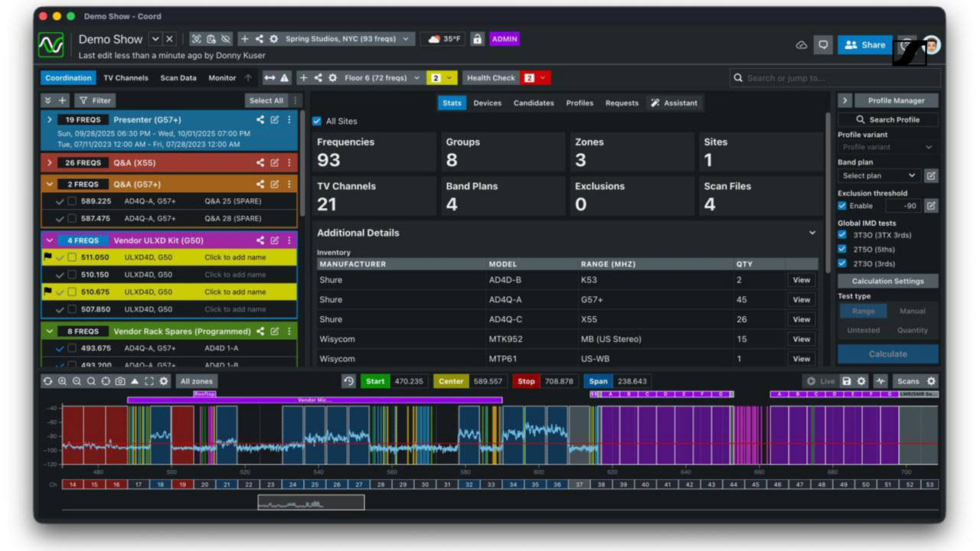Click the camera snapshot icon in spectrum toolbar
Viewport: 980px width, 551px height.
pos(120,381)
